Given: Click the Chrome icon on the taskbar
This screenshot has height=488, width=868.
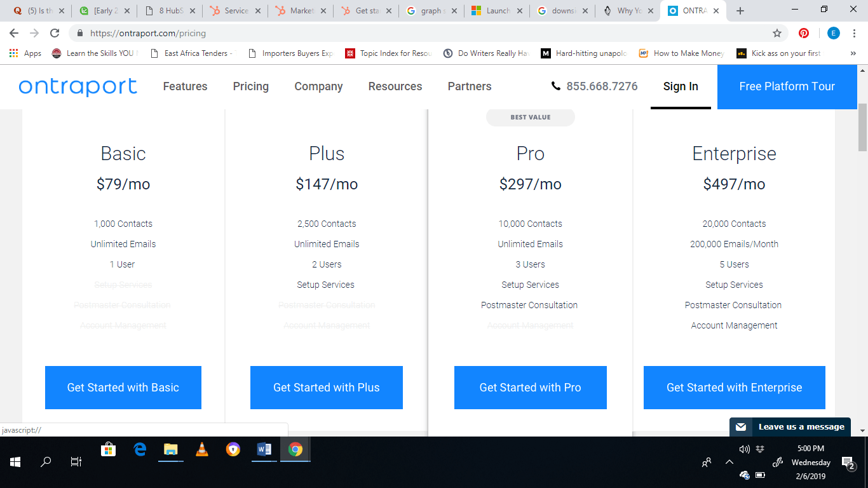Looking at the screenshot, I should click(x=295, y=449).
